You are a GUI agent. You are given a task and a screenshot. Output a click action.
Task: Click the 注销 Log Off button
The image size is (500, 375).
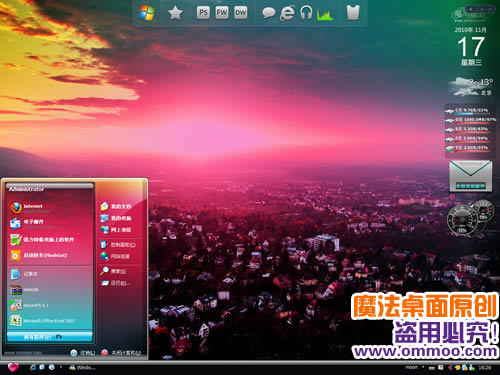coord(83,353)
